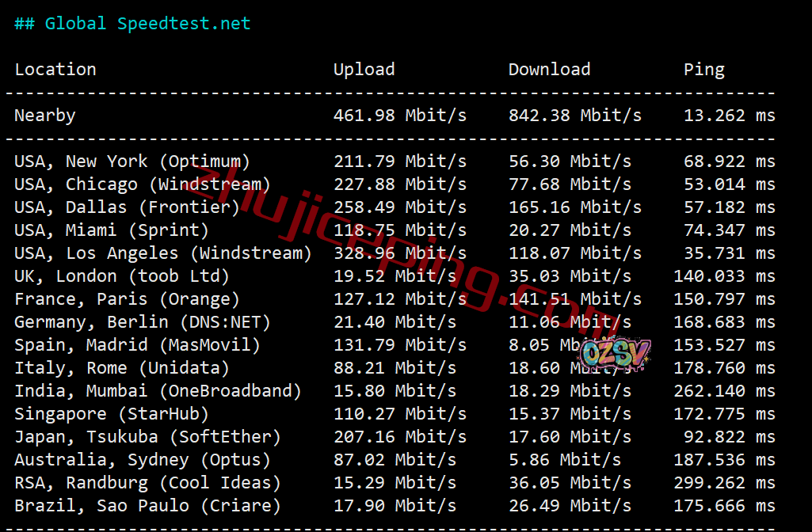Select Japan, Tsukuba (SoftEther) row
The height and width of the screenshot is (532, 812).
pos(395,437)
